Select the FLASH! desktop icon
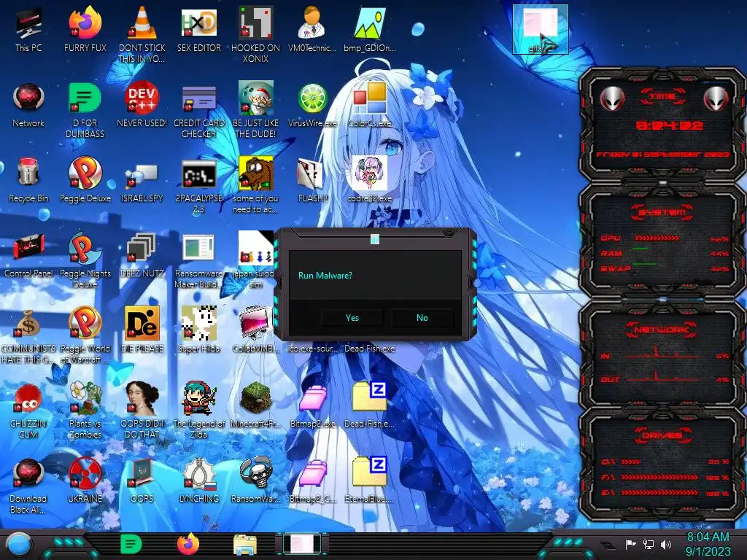This screenshot has width=747, height=560. [x=312, y=180]
